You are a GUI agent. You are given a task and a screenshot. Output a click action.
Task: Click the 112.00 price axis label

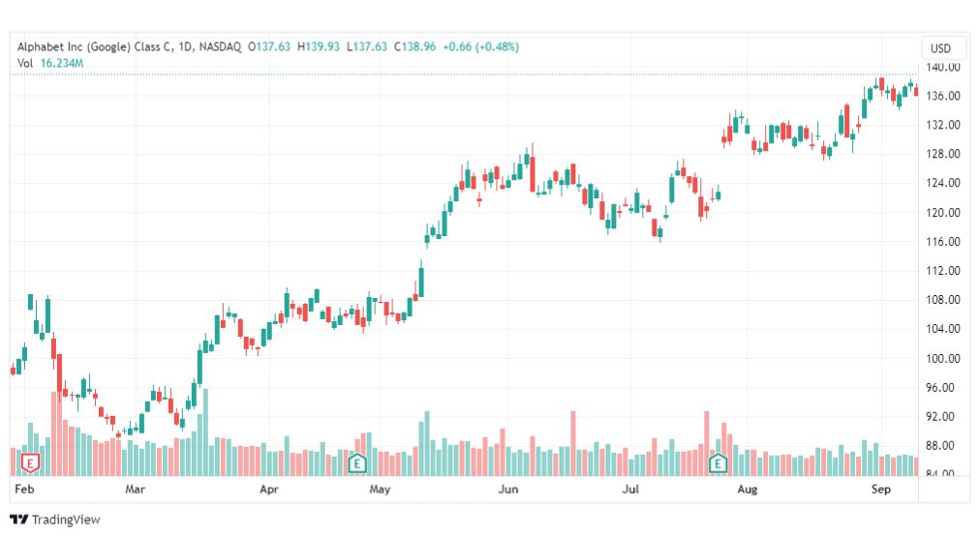pos(943,270)
